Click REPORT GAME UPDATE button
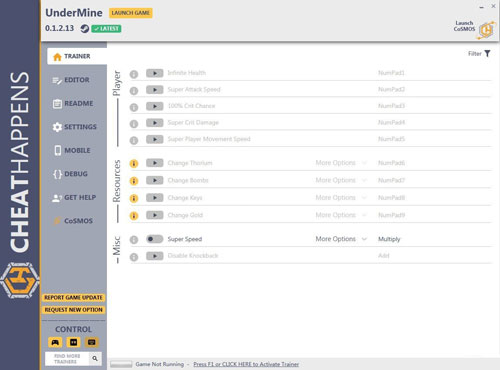 tap(73, 297)
